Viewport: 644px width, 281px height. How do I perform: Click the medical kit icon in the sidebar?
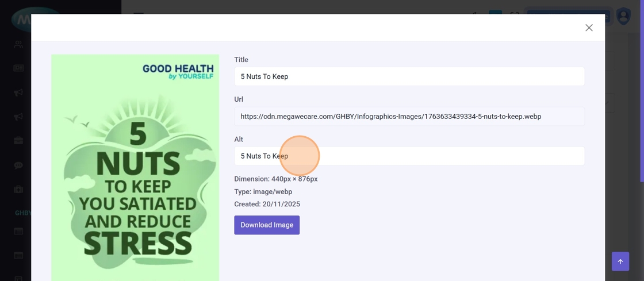tap(18, 190)
